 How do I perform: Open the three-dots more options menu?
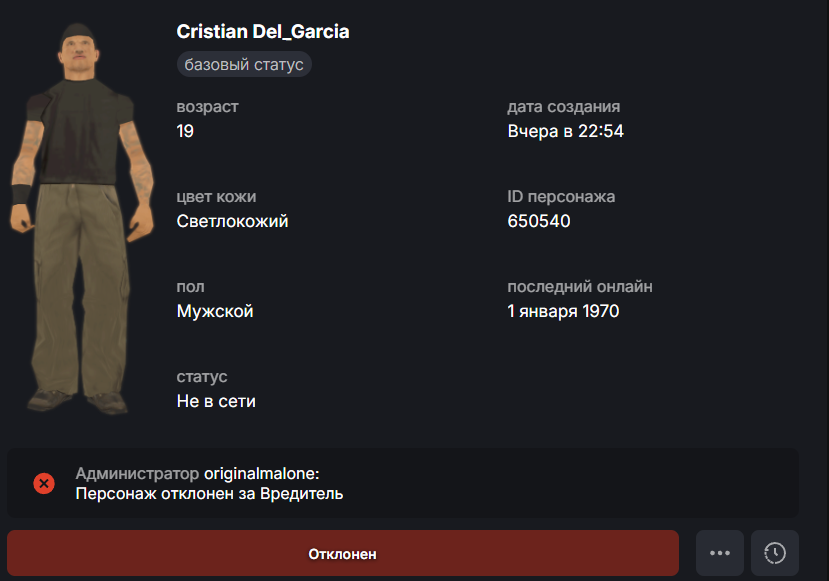click(x=720, y=553)
